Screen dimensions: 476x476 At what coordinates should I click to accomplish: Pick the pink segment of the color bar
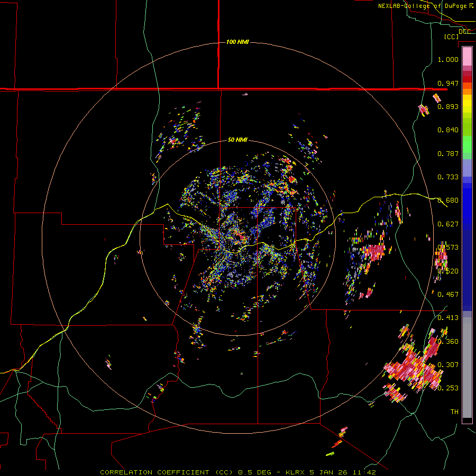(x=467, y=56)
